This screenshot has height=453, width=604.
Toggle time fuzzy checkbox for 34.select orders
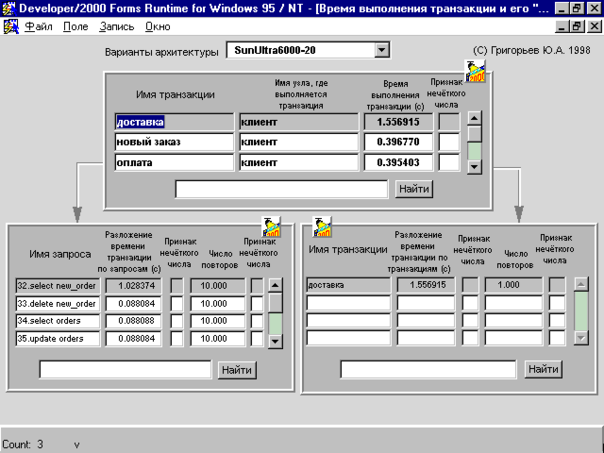pyautogui.click(x=177, y=321)
